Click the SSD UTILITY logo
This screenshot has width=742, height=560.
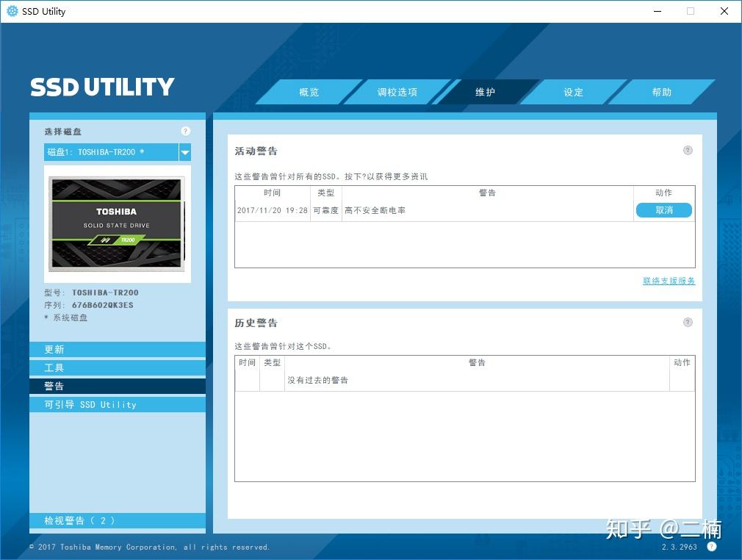(x=101, y=86)
